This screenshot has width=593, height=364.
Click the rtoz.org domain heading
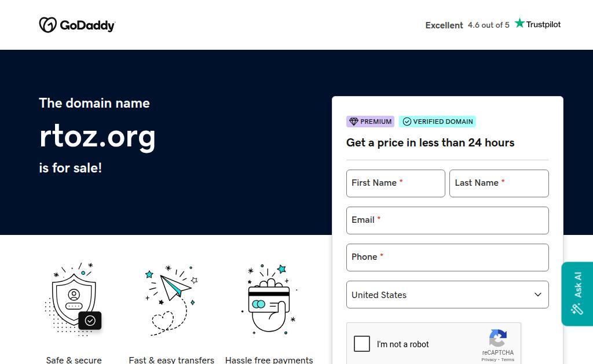[x=97, y=136]
